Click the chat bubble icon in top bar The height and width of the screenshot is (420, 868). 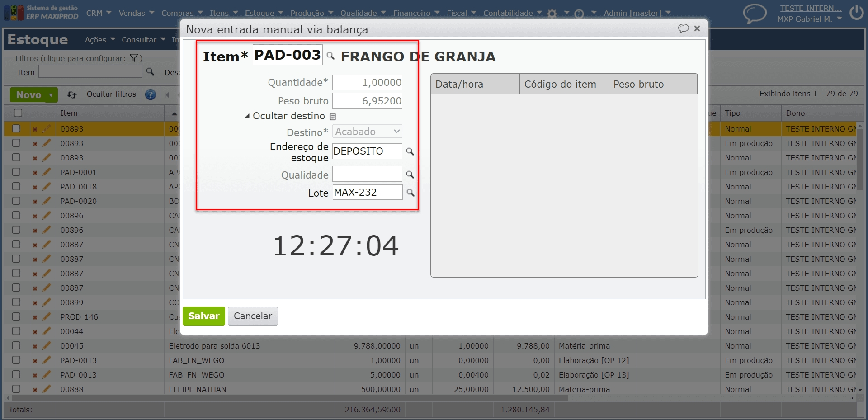pyautogui.click(x=755, y=13)
